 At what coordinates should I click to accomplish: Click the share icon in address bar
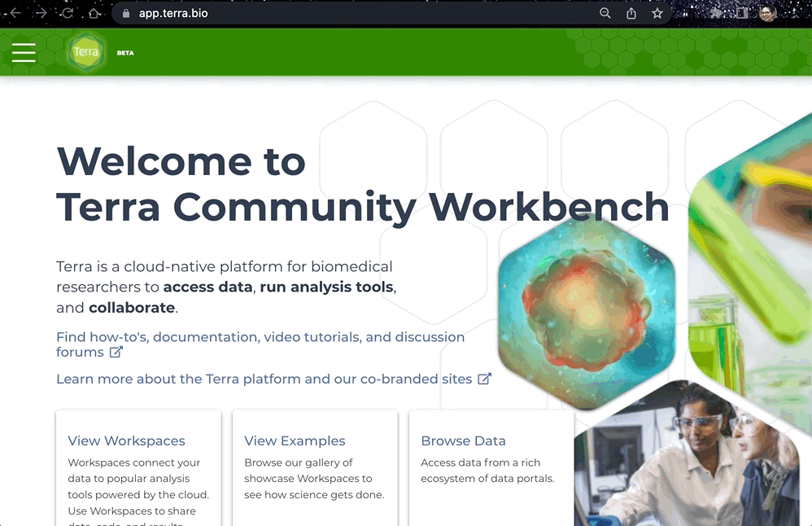point(631,14)
